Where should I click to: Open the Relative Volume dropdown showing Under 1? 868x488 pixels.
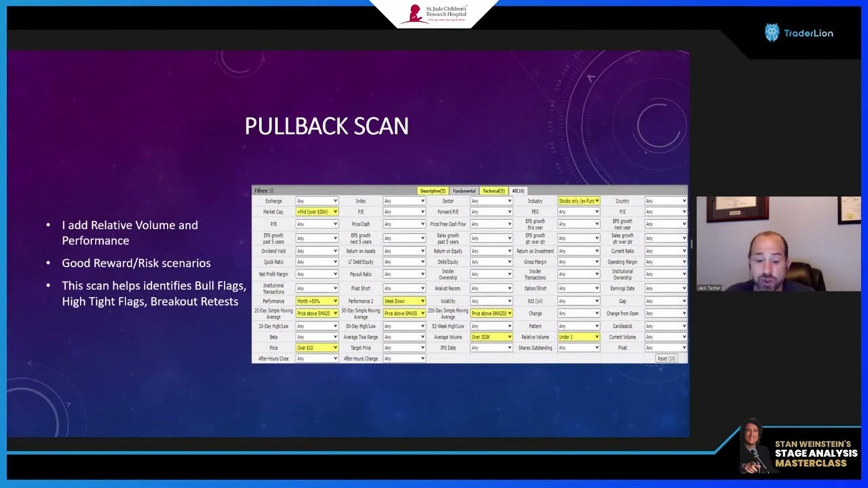(579, 337)
